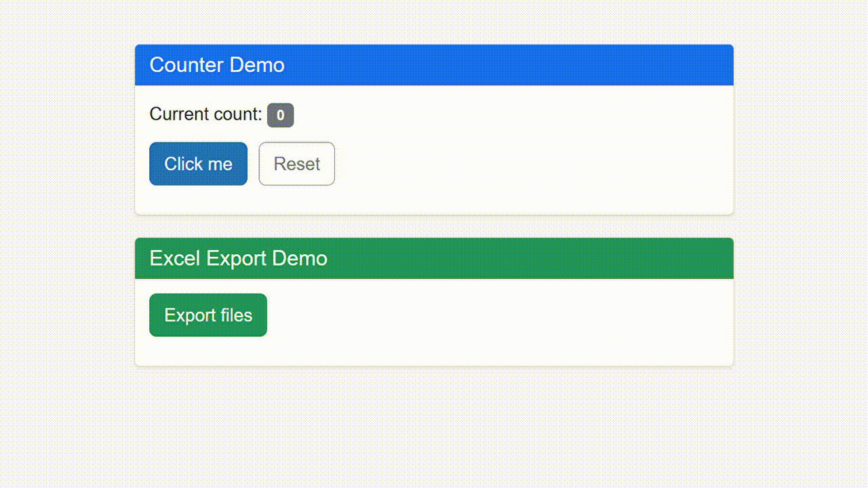Click the Counter Demo title text
Viewport: 868px width, 488px height.
tap(217, 64)
